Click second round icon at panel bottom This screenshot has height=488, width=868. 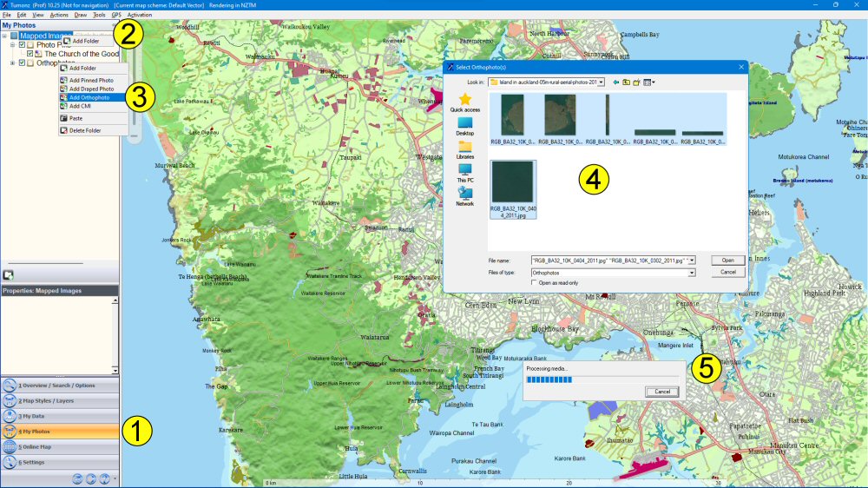[91, 478]
